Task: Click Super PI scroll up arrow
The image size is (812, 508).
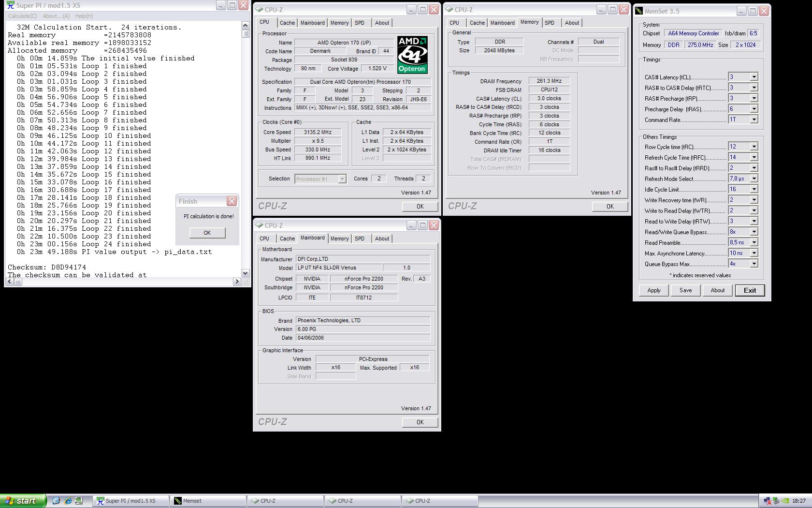Action: click(x=246, y=26)
